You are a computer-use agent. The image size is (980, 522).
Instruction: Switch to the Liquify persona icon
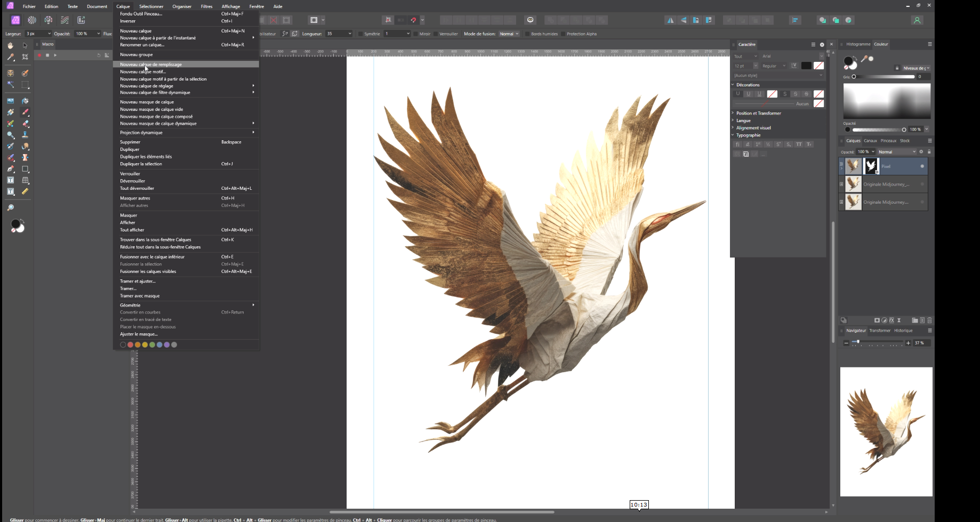click(x=32, y=20)
